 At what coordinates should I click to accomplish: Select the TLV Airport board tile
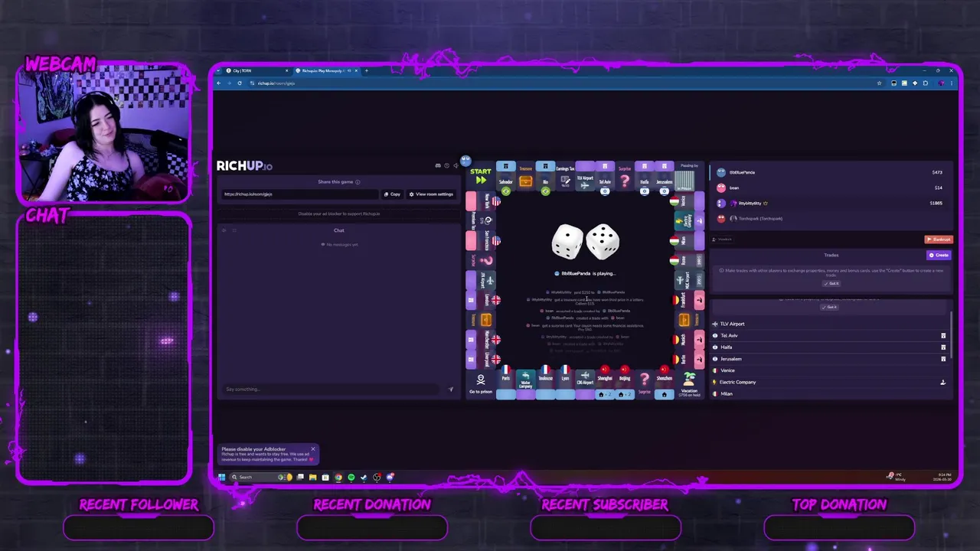585,178
